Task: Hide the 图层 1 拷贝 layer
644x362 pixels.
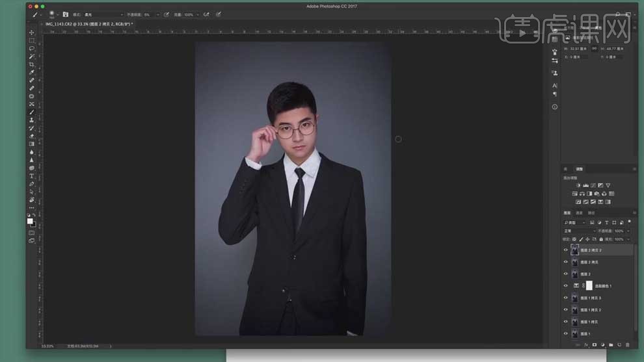Action: (565, 322)
